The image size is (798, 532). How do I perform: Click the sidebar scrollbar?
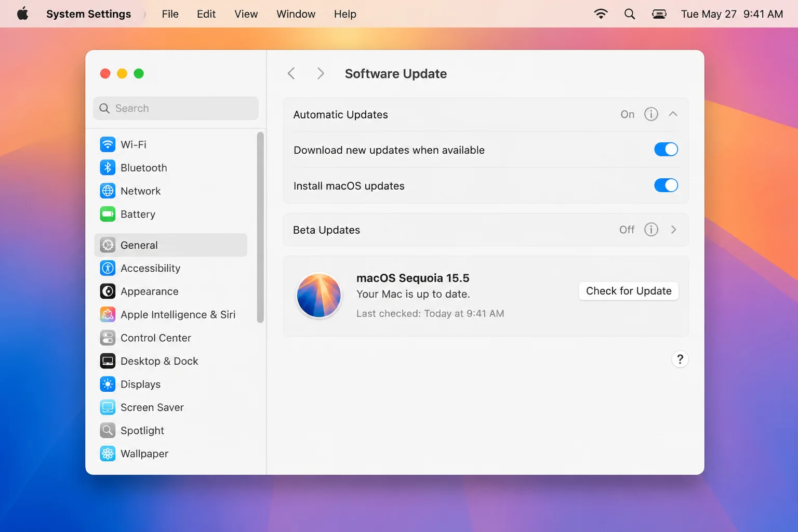(x=260, y=228)
